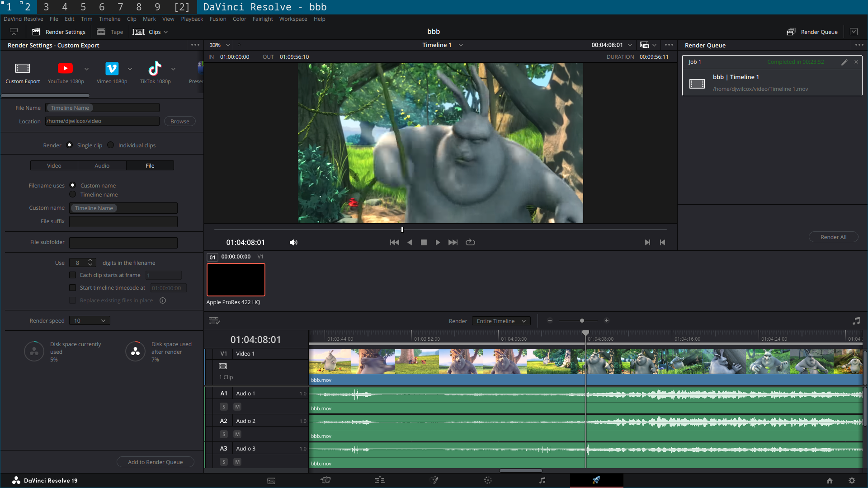Select the YouTube 1080p preset icon
Screen dimensions: 868x488
coord(65,68)
